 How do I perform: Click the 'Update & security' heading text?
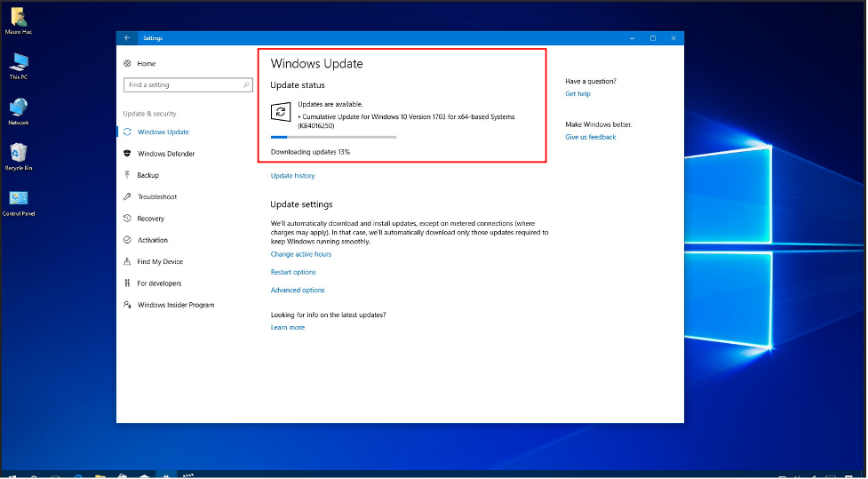149,114
